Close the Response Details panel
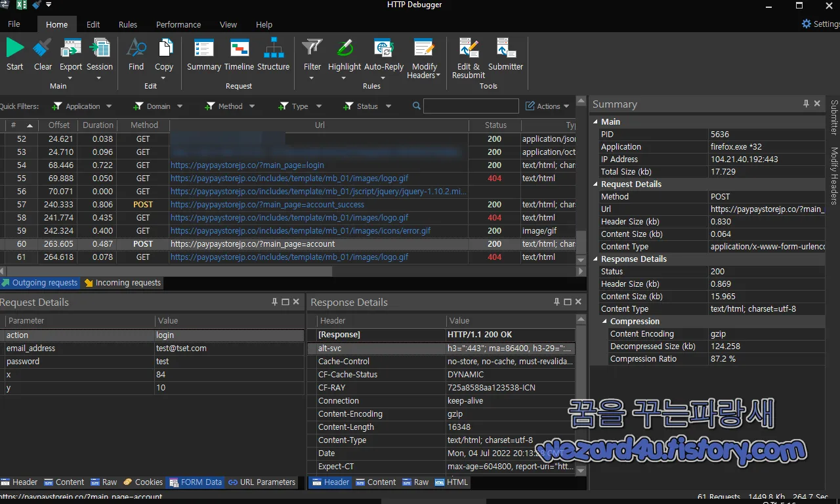The width and height of the screenshot is (840, 504). click(578, 302)
